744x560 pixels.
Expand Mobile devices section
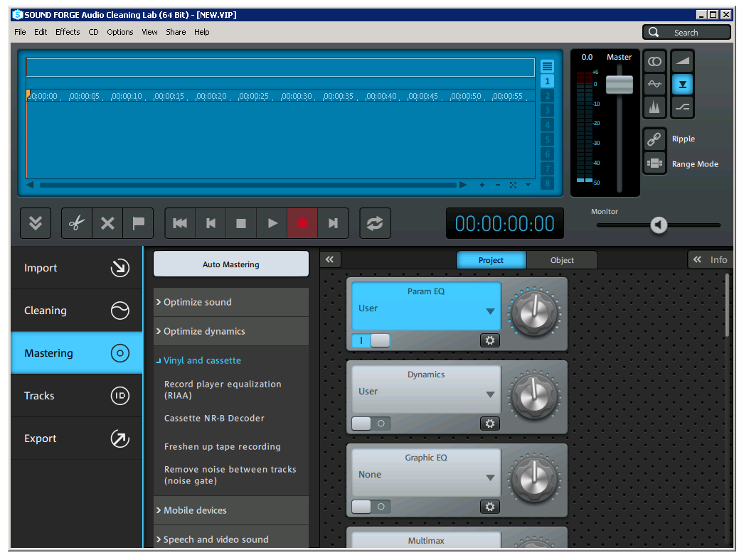coord(231,511)
